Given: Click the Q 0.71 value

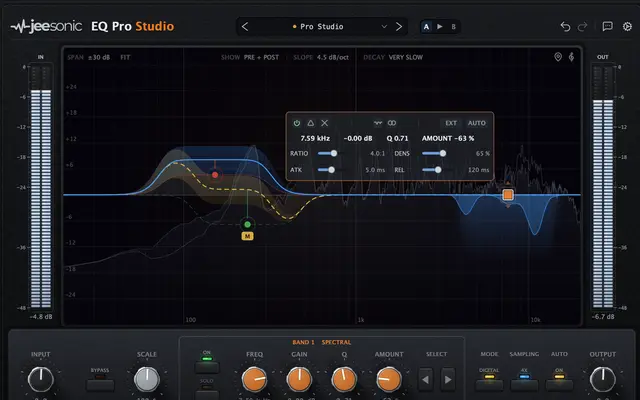Looking at the screenshot, I should 398,138.
